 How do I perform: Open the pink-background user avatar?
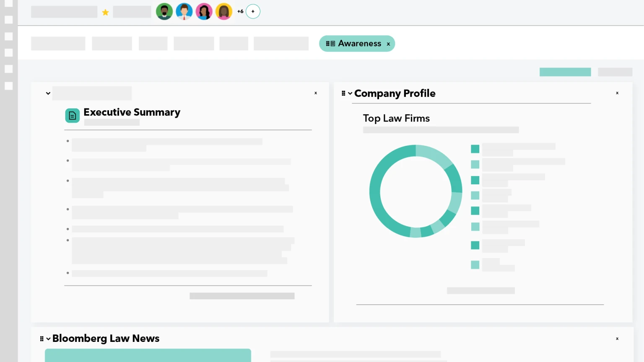(204, 11)
